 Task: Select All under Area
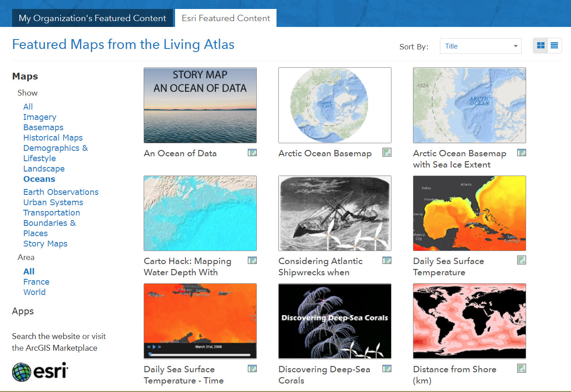point(29,271)
